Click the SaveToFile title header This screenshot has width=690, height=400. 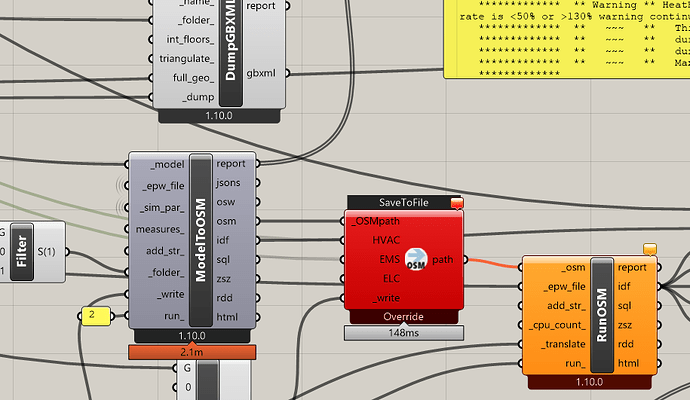[x=404, y=202]
